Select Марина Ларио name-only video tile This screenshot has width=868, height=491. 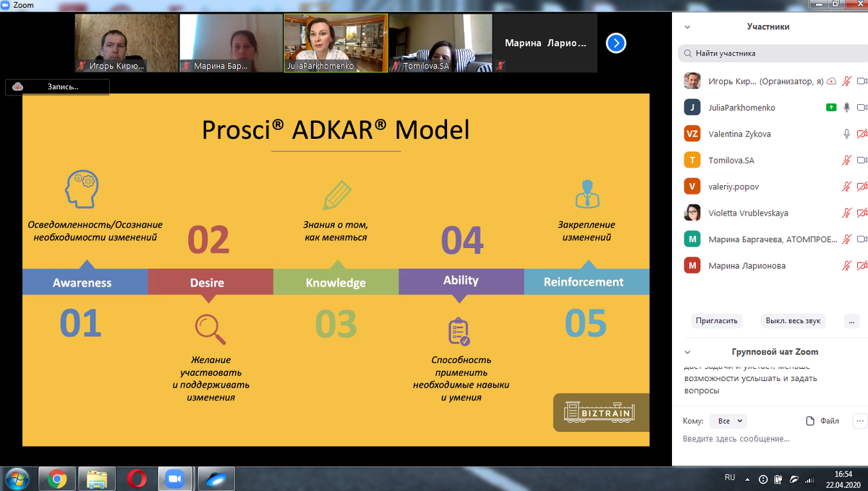(x=545, y=43)
